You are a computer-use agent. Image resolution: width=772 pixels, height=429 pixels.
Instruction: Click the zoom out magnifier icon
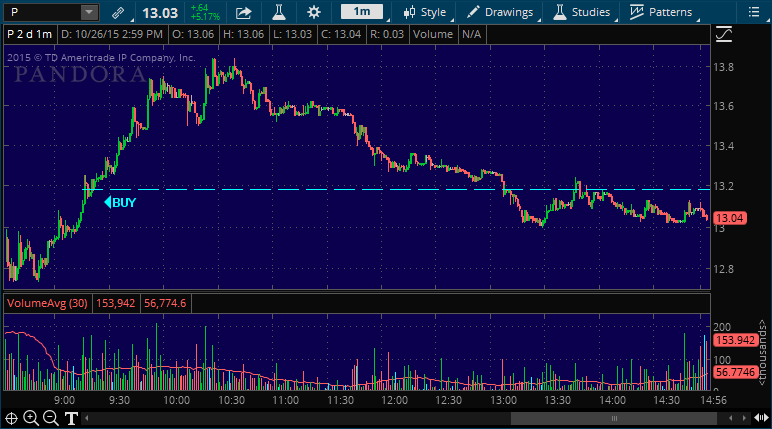[51, 418]
